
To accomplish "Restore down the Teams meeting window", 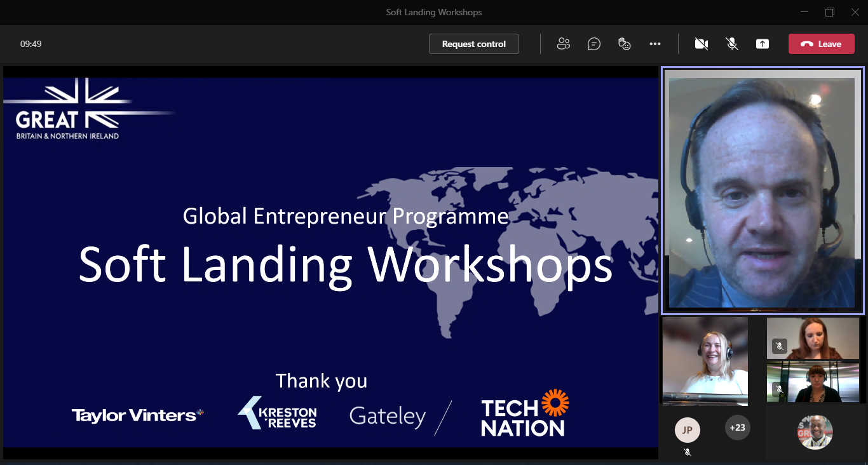I will tap(830, 12).
